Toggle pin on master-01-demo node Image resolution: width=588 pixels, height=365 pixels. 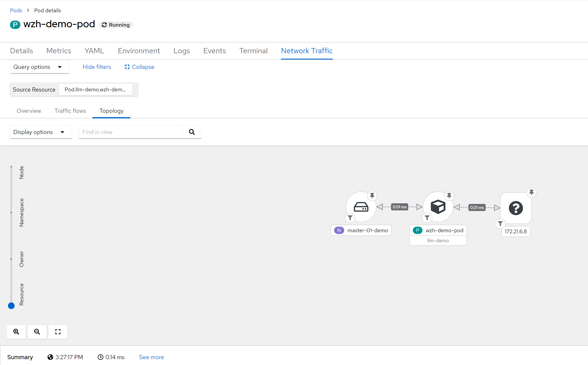372,196
